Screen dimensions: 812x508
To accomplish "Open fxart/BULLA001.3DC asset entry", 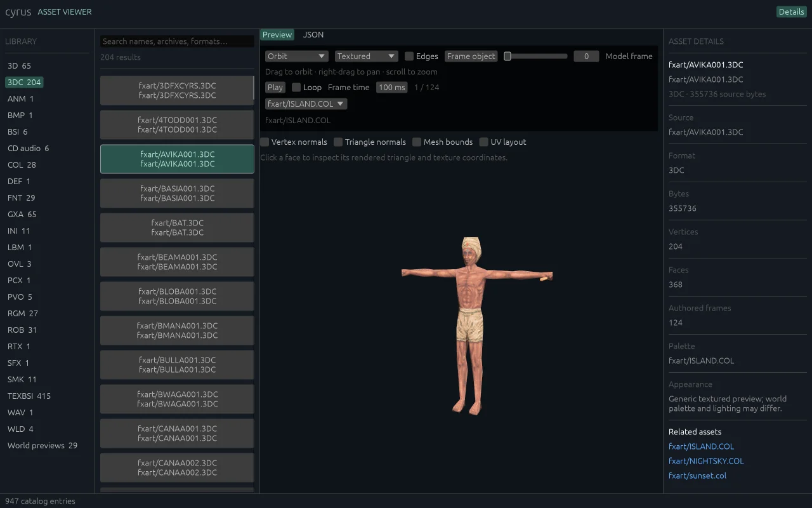I will pyautogui.click(x=177, y=364).
